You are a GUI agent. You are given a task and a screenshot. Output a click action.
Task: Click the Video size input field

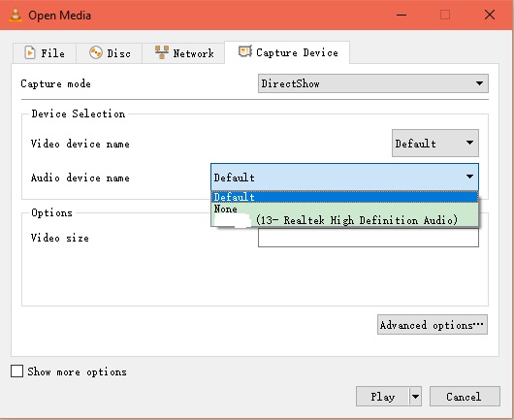[x=369, y=238]
